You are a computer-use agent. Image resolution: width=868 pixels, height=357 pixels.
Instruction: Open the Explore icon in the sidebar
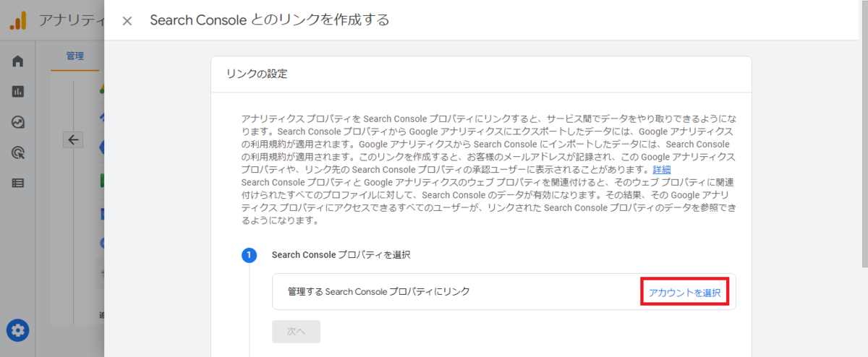pyautogui.click(x=18, y=122)
